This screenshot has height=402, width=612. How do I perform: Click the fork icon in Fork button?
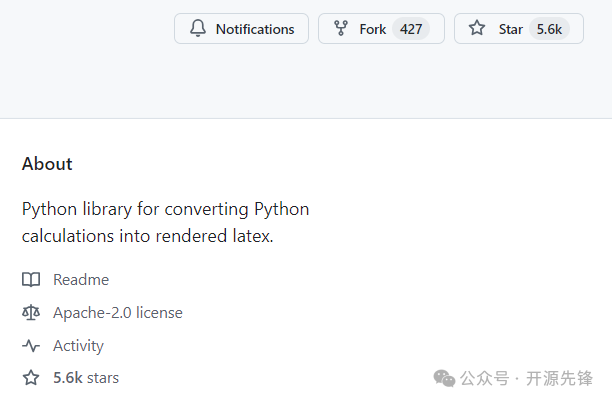(341, 29)
